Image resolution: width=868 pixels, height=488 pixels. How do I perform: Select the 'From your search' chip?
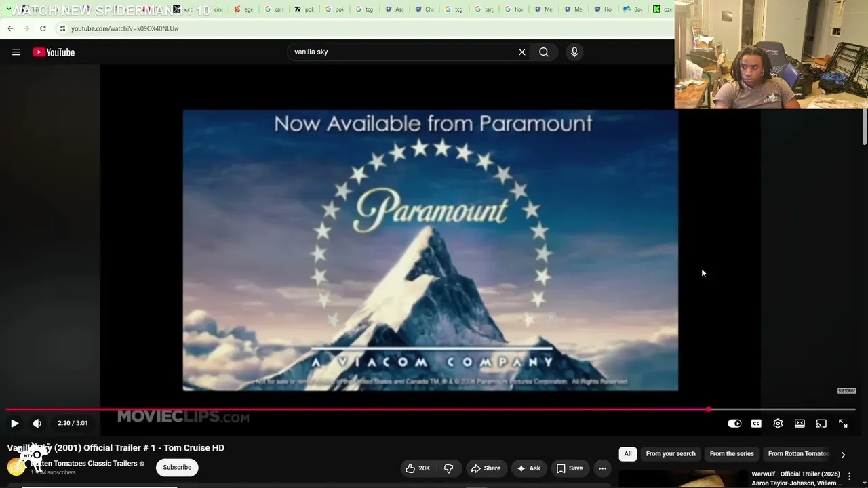[x=671, y=454]
